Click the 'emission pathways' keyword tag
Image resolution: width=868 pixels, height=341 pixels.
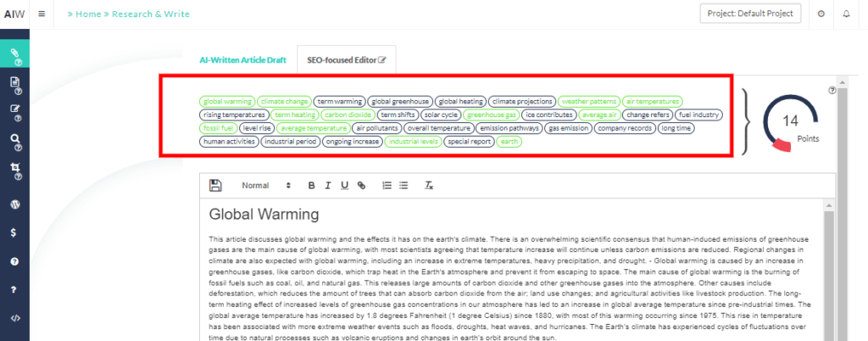[x=509, y=128]
